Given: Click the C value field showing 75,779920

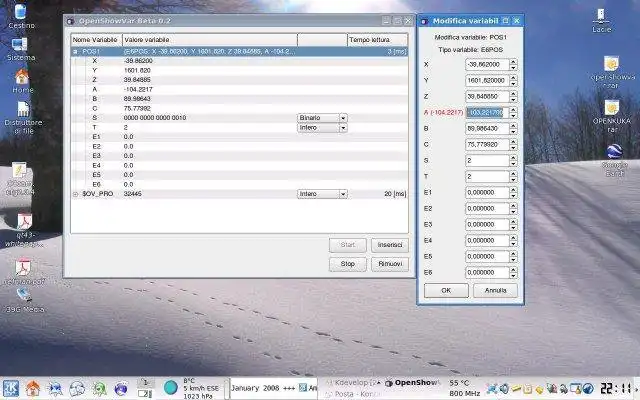Looking at the screenshot, I should click(487, 144).
